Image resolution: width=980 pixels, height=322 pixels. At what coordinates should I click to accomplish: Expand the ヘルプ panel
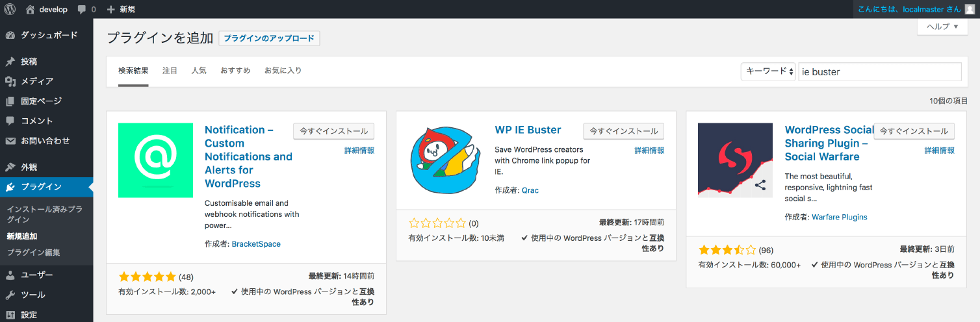(942, 27)
